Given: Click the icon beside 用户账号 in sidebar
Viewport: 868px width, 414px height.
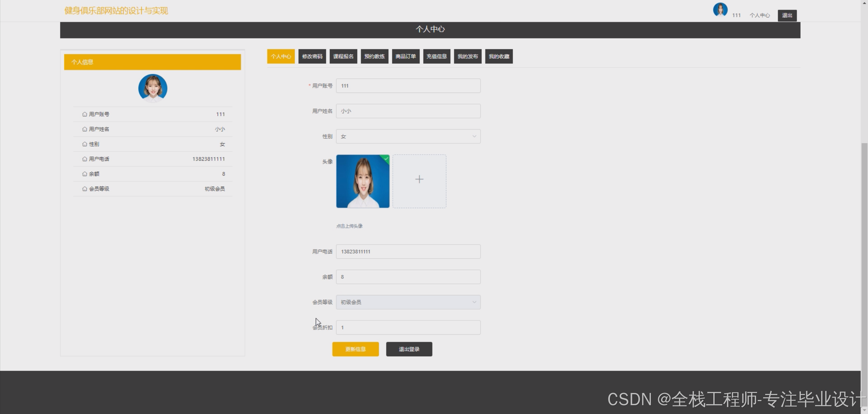Looking at the screenshot, I should (x=84, y=114).
